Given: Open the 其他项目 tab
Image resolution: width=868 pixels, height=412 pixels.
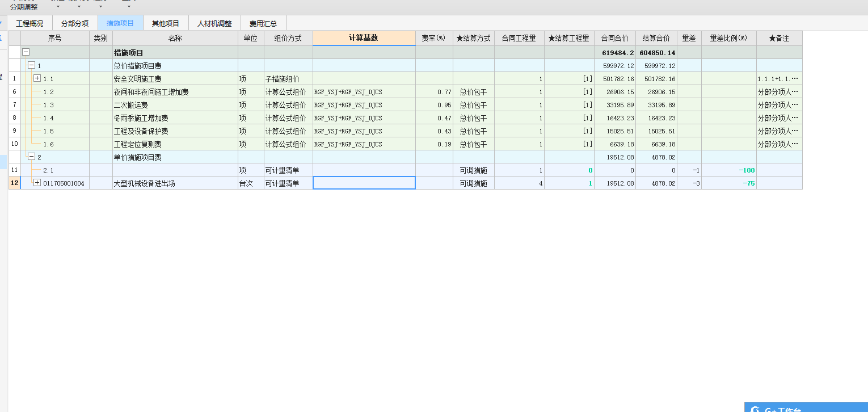Looking at the screenshot, I should click(x=166, y=23).
